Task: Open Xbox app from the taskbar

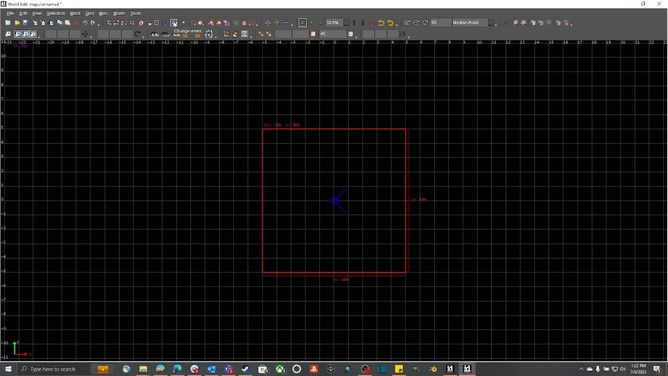Action: (279, 369)
